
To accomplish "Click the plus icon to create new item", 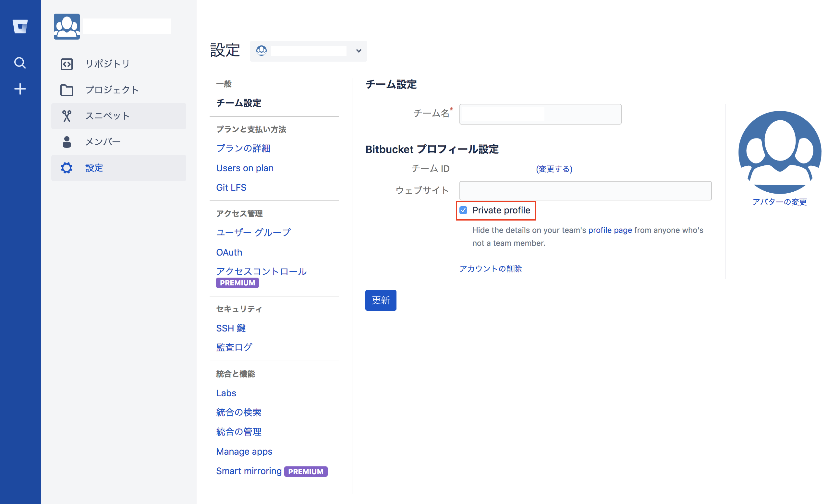I will pos(20,88).
